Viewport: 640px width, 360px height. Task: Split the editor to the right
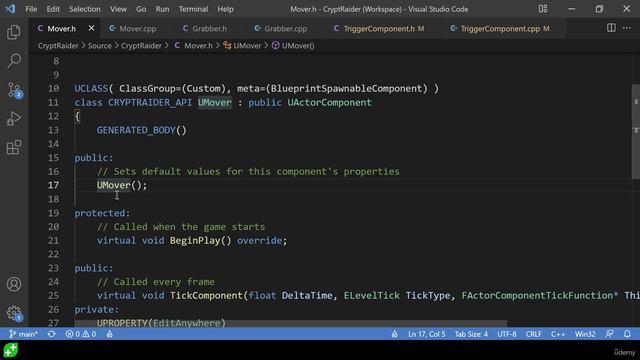pos(611,28)
